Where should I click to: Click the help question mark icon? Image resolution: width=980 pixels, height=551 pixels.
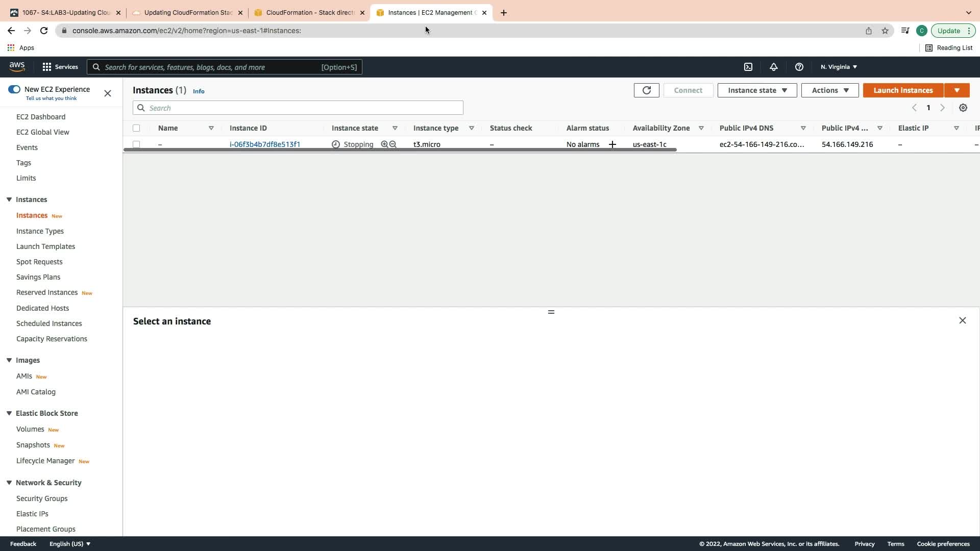(x=799, y=67)
